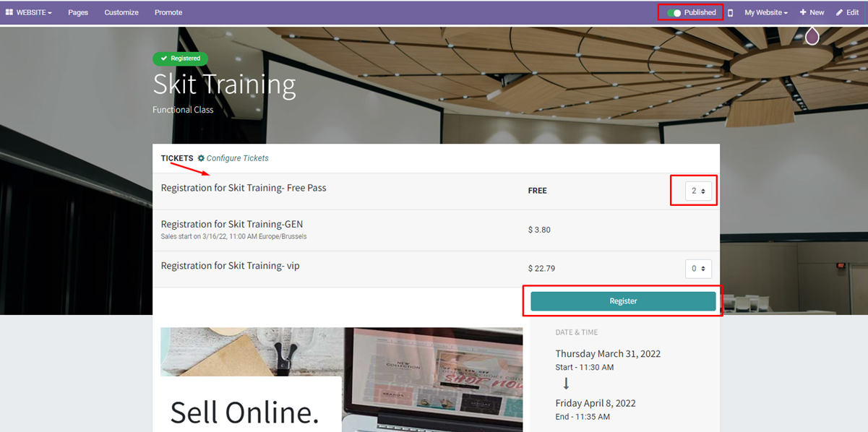Click the pencil Edit icon

click(839, 12)
